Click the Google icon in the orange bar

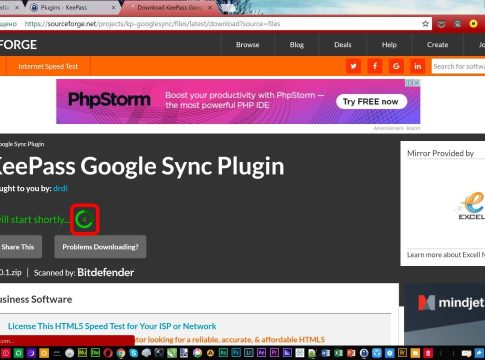point(396,66)
